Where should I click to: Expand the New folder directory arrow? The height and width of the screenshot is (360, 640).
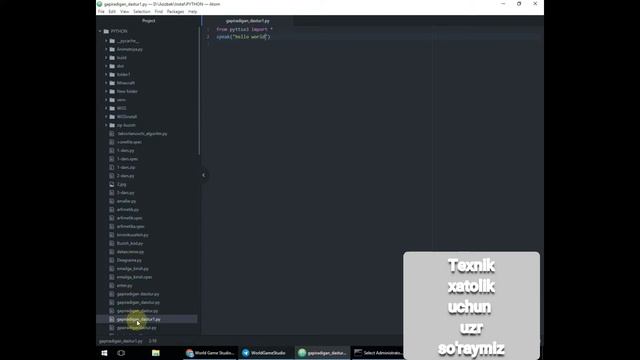pyautogui.click(x=106, y=91)
